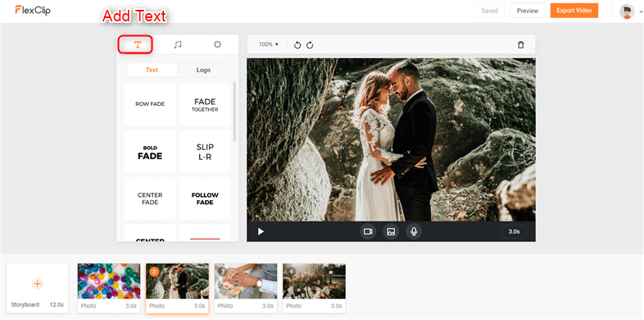Play the video preview

(x=261, y=231)
